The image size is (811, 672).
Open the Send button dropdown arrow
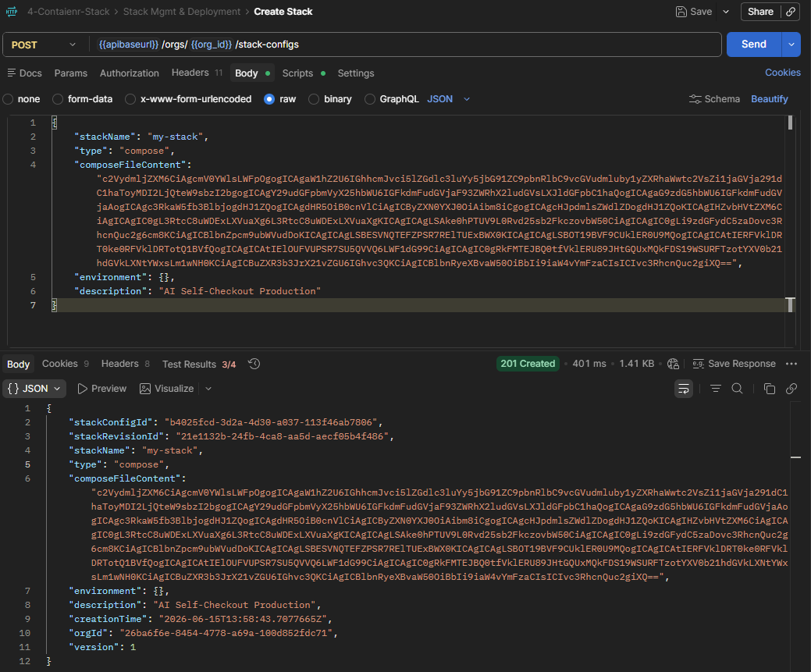(791, 44)
